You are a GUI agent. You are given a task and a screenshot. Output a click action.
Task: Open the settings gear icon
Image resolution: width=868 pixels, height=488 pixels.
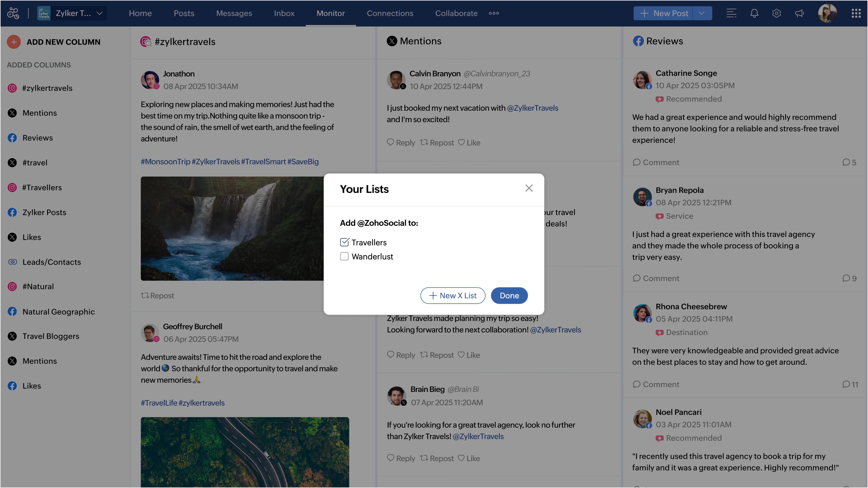coord(777,13)
